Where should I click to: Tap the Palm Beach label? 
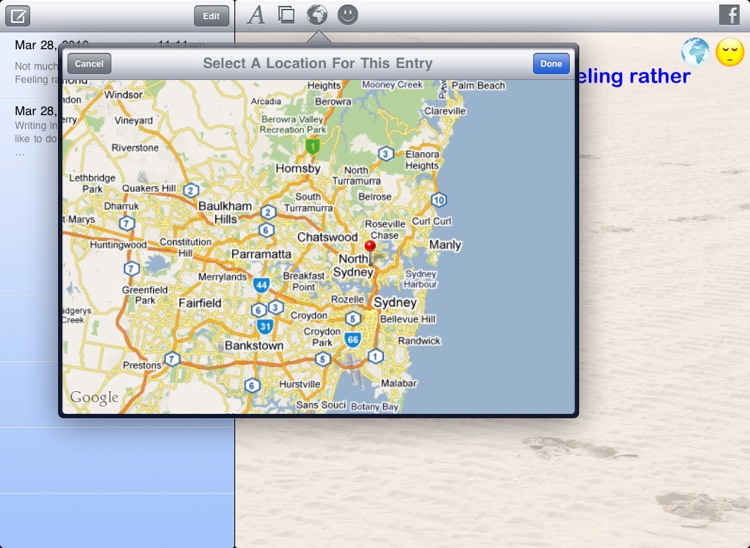[x=478, y=86]
